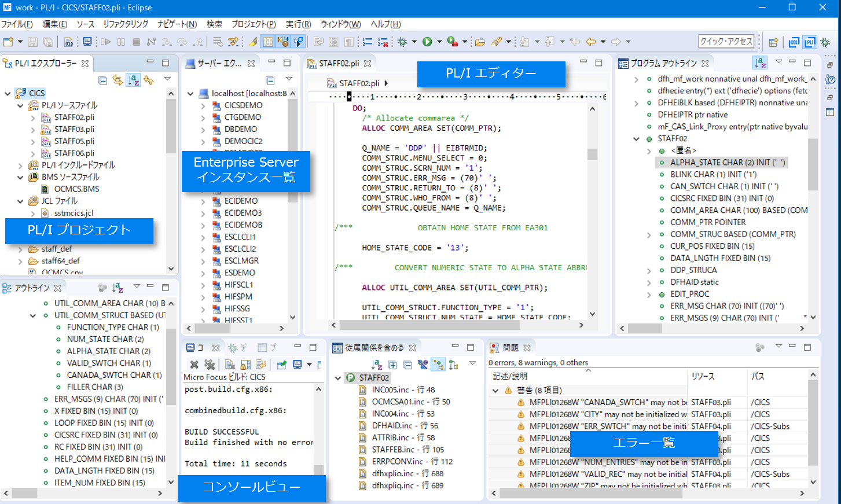Click the Open folder toolbar icon
The height and width of the screenshot is (504, 841).
[480, 42]
